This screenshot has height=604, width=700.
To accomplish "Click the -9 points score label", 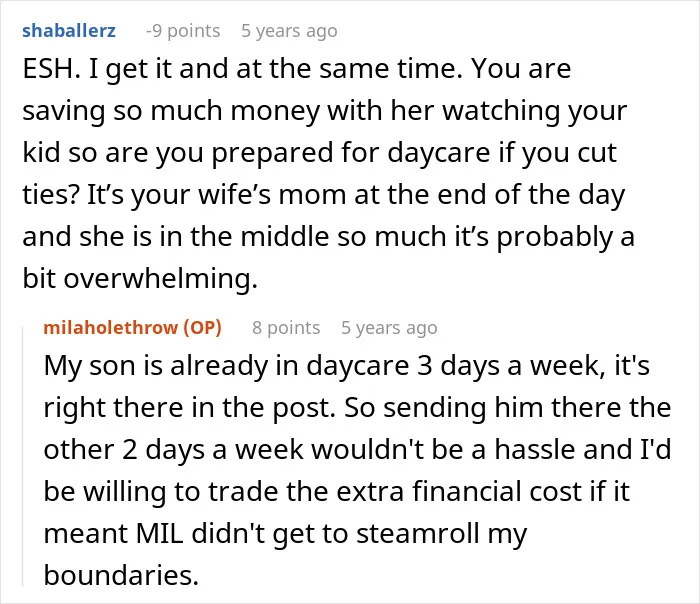I will click(x=183, y=31).
